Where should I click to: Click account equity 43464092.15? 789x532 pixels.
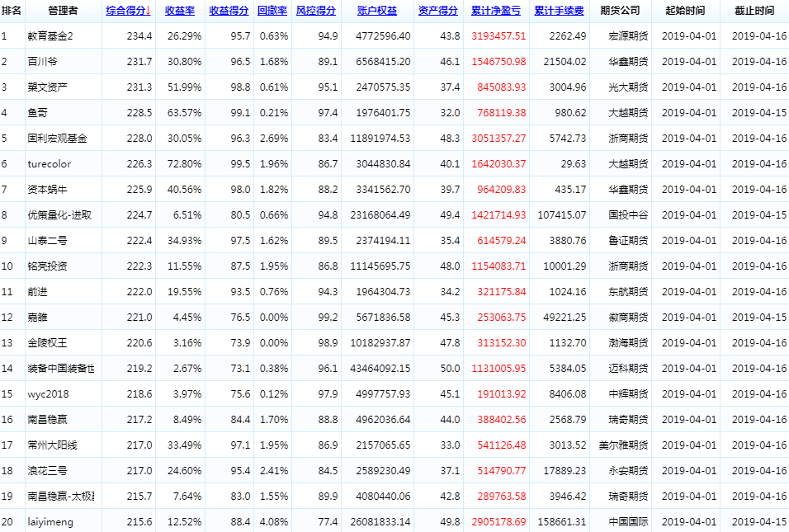click(380, 369)
